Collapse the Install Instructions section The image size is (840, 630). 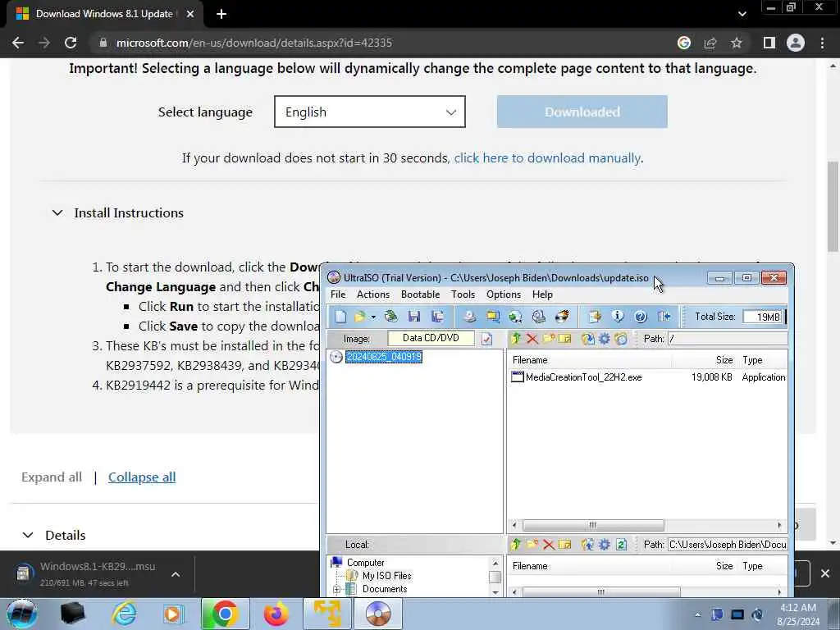[57, 212]
